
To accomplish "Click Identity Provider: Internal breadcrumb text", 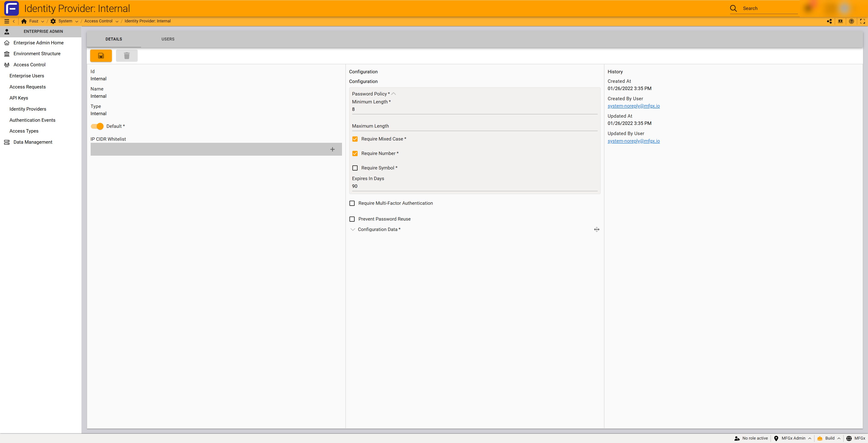I will pos(148,21).
